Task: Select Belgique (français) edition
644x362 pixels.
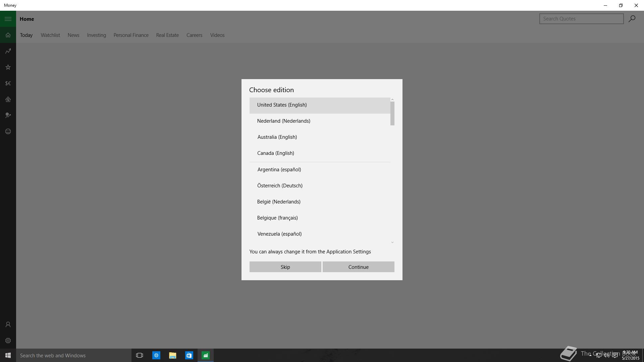Action: pos(320,218)
